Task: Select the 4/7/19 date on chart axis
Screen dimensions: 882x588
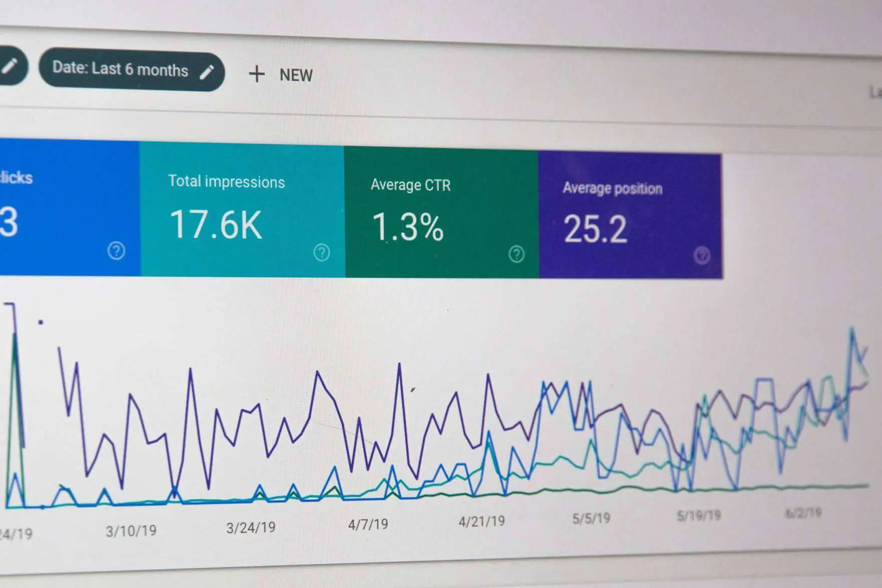Action: (368, 525)
